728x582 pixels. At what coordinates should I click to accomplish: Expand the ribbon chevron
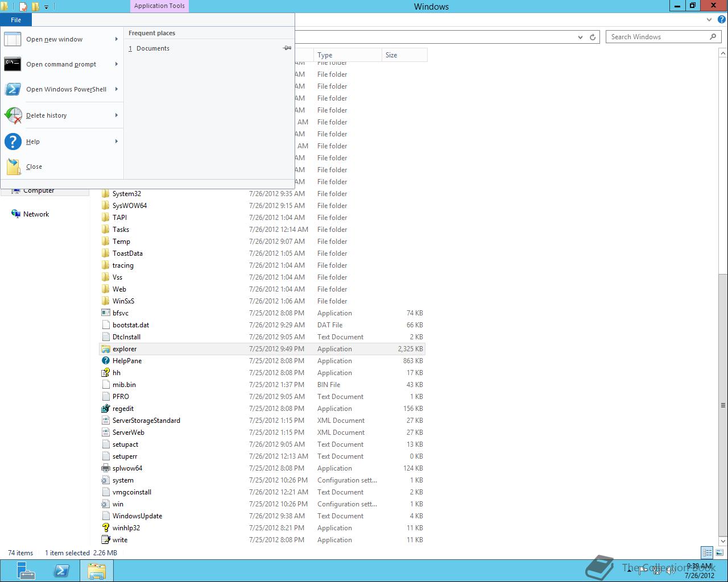tap(709, 20)
